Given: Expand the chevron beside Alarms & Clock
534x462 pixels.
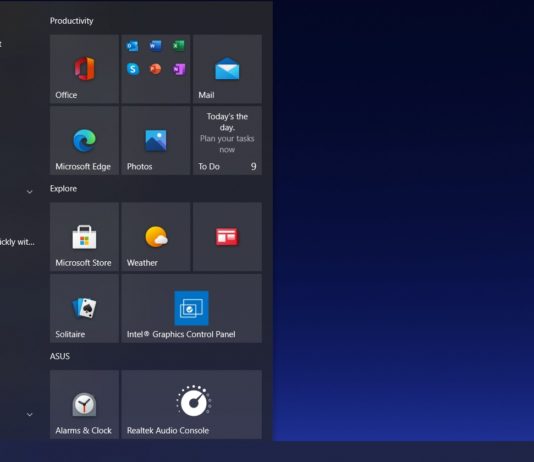Looking at the screenshot, I should tap(30, 414).
